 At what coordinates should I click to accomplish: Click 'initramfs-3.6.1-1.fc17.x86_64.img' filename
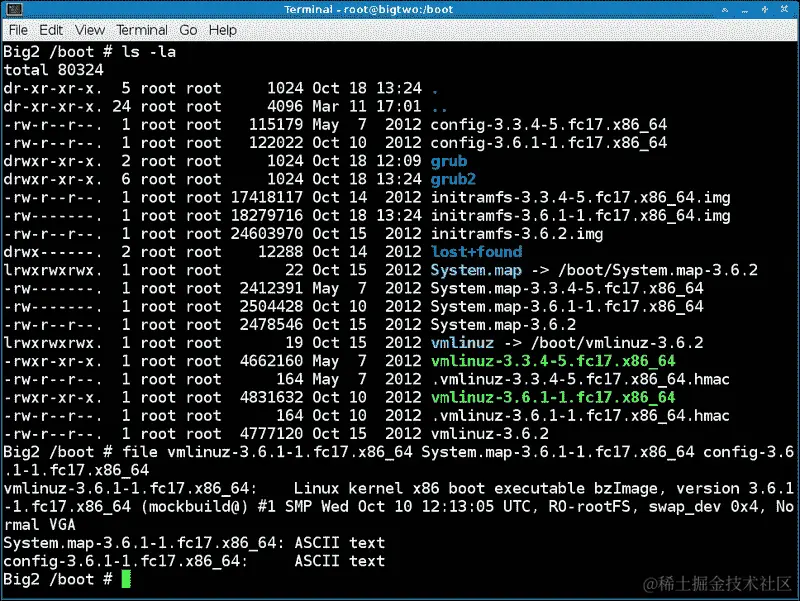[x=580, y=216]
